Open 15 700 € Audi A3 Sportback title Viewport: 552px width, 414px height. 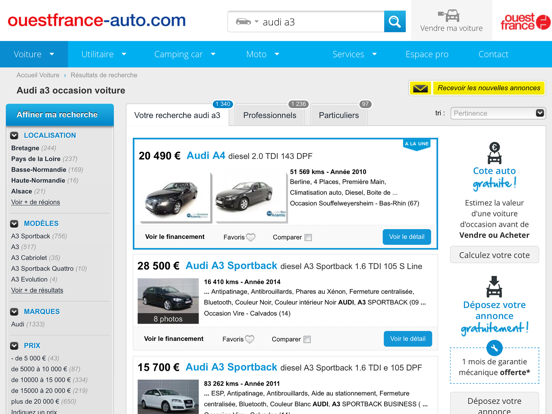point(231,367)
